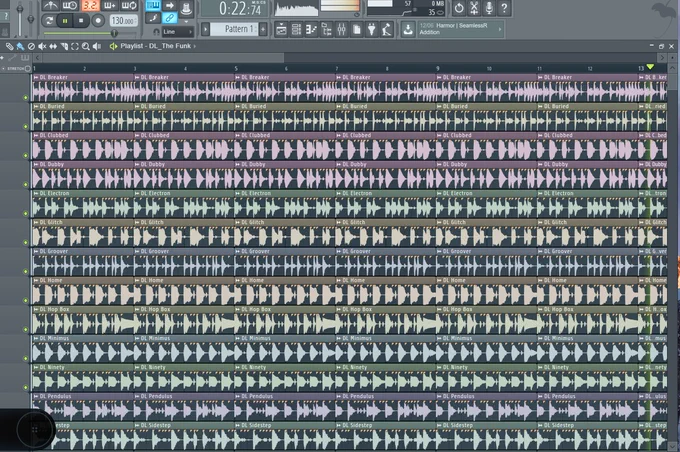This screenshot has height=452, width=680.
Task: Open help with the question mark
Action: click(504, 8)
